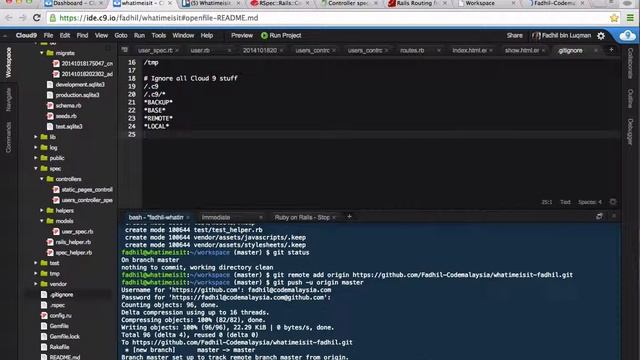Viewport: 640px width, 360px height.
Task: Switch to the Immediate console tab
Action: 216,218
